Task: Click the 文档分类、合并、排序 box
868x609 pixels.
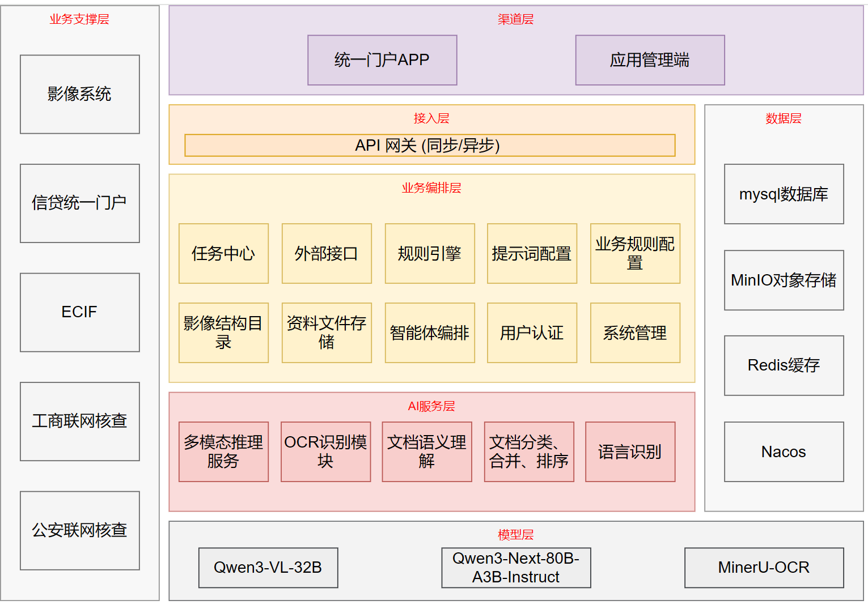Action: [529, 452]
